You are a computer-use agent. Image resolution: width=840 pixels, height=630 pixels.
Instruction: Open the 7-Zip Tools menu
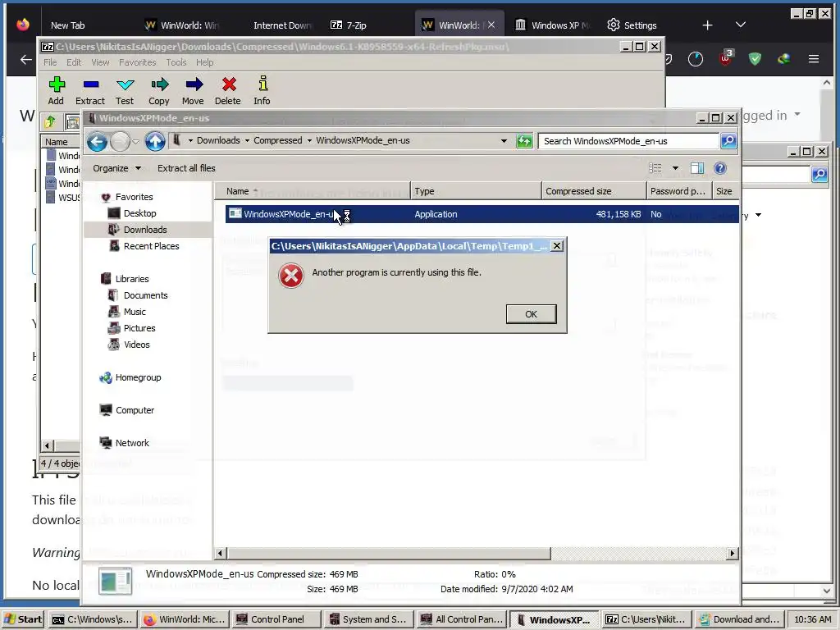click(x=176, y=62)
